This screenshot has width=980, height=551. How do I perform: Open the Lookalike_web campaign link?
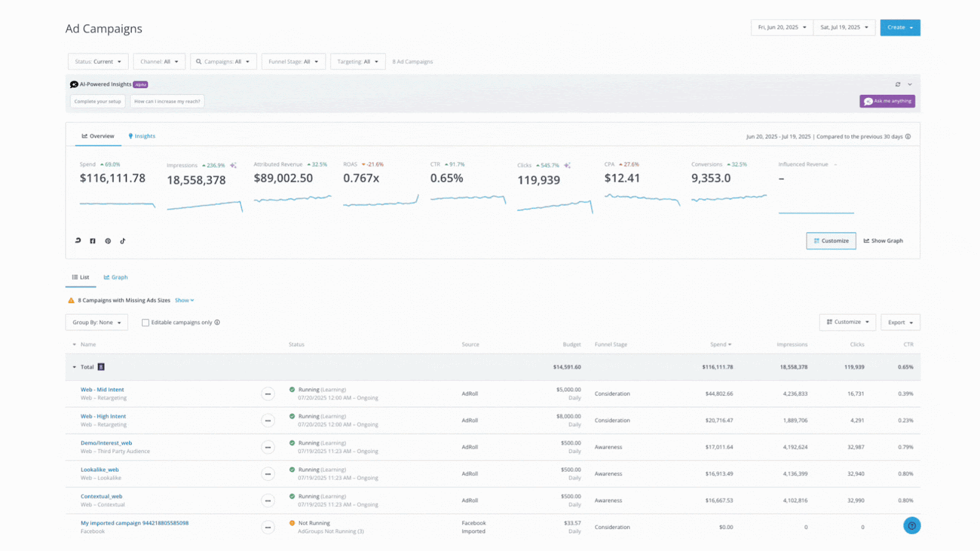pos(100,470)
